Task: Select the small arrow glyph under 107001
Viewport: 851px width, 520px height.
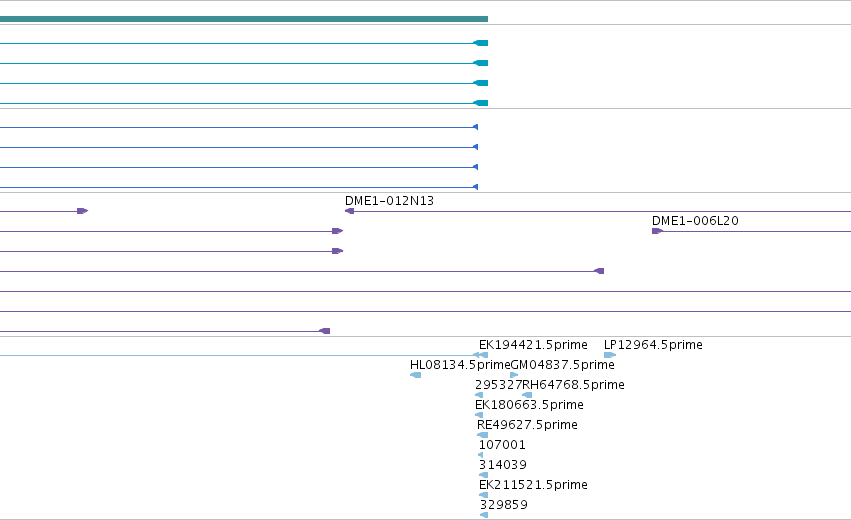Action: (480, 455)
